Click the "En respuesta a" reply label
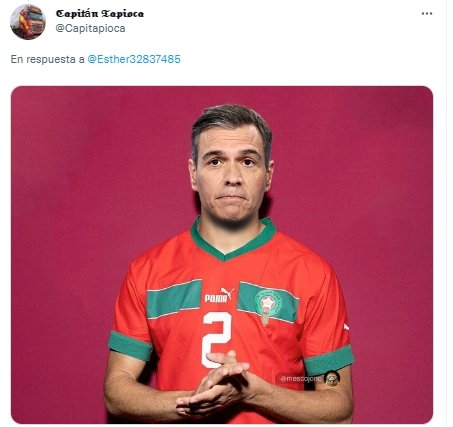Image resolution: width=453 pixels, height=427 pixels. point(47,59)
